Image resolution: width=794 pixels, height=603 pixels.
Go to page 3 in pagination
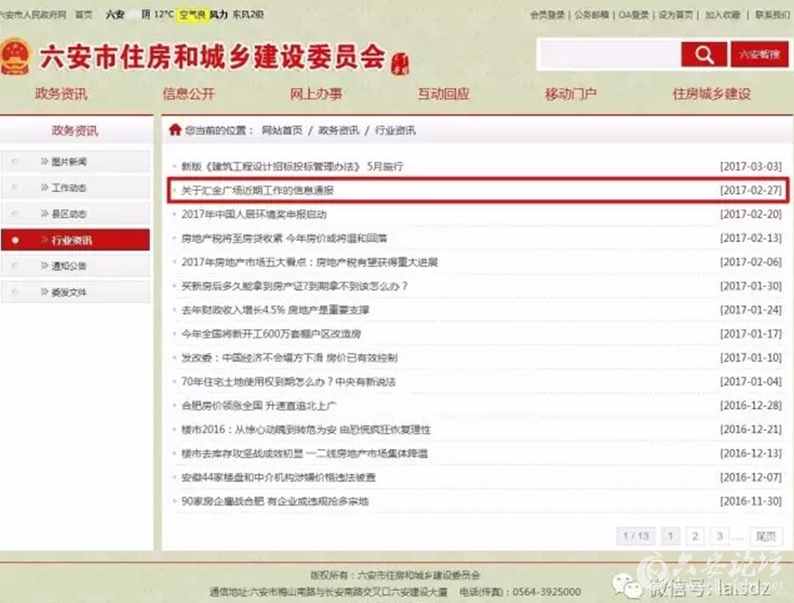719,536
